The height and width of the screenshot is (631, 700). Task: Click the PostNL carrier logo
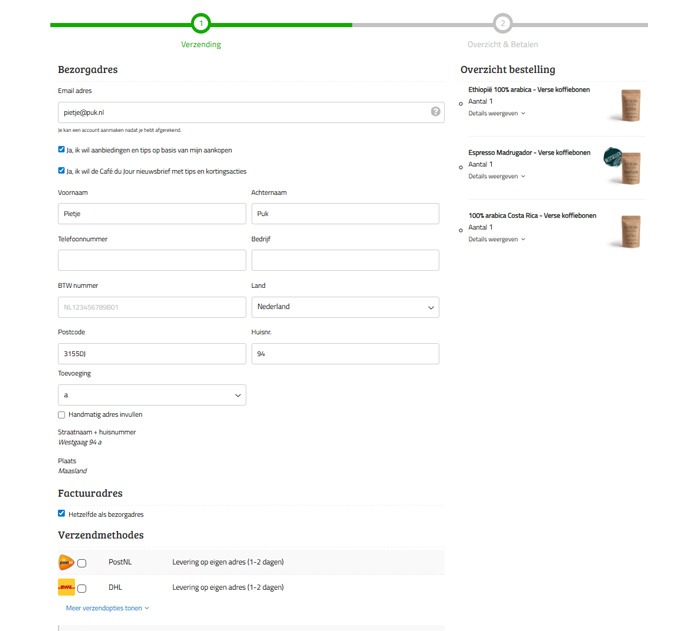66,563
